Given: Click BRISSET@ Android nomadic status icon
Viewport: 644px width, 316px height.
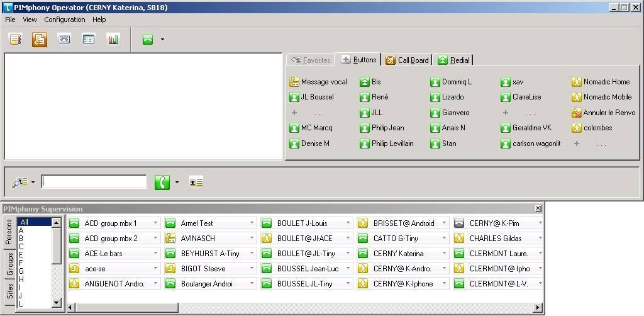Looking at the screenshot, I should [x=363, y=223].
